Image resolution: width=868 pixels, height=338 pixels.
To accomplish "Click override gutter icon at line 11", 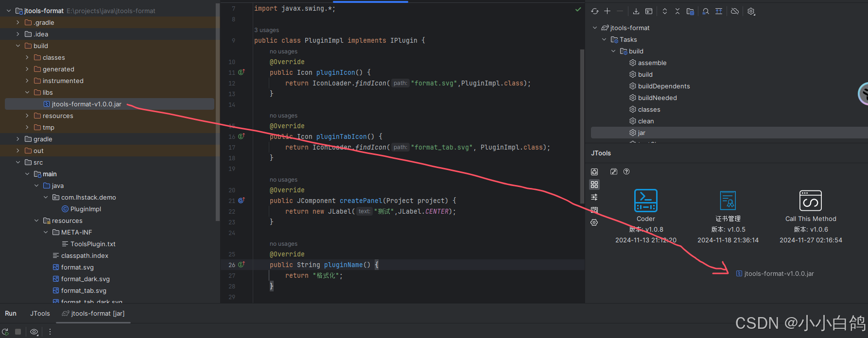I will (241, 72).
